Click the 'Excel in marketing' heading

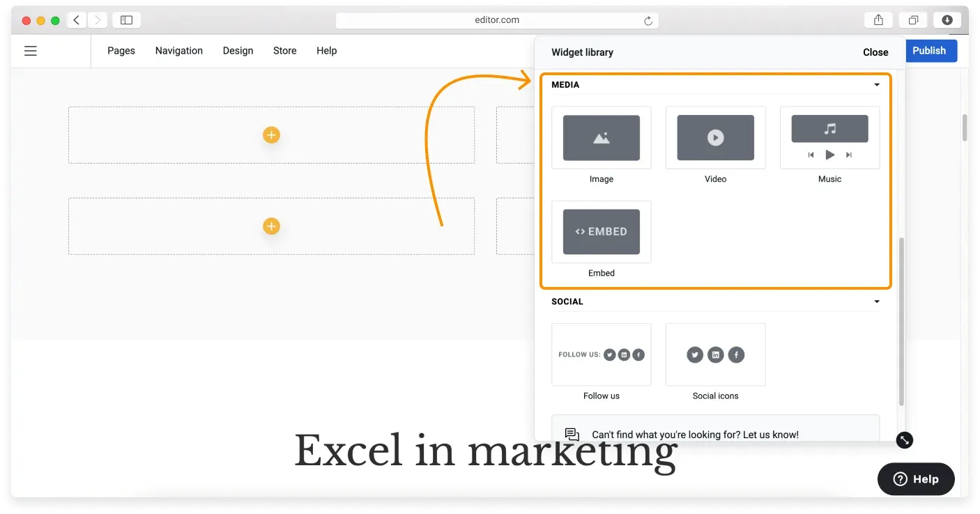click(x=486, y=451)
